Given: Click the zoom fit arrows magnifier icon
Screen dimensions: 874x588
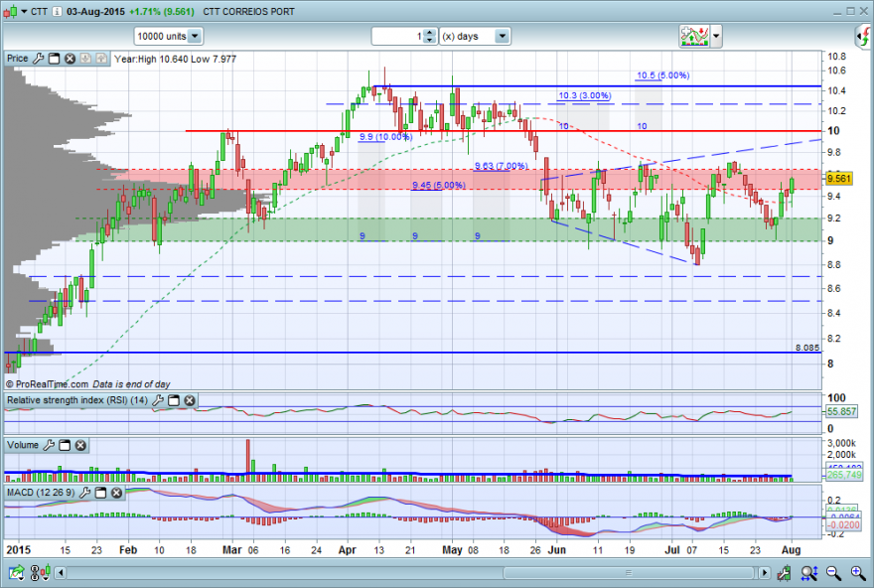Looking at the screenshot, I should pos(809,572).
